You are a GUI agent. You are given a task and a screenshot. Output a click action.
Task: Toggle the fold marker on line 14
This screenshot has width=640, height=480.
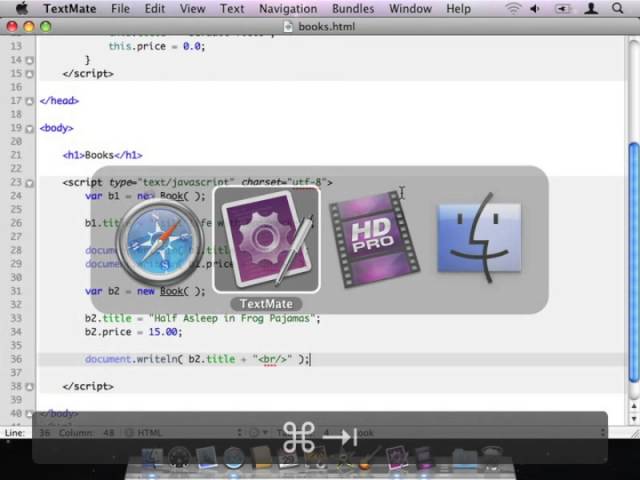pos(29,60)
